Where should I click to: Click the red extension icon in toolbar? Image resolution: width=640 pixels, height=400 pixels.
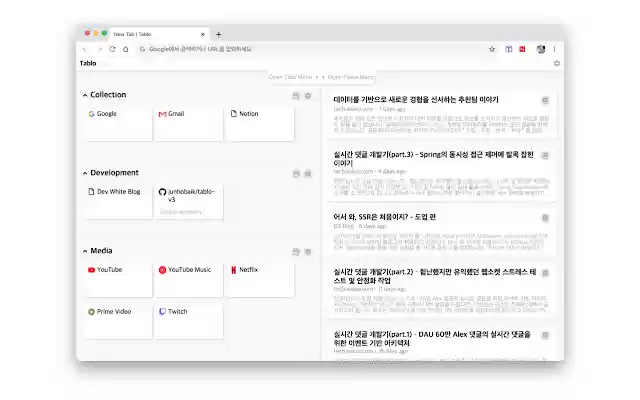click(522, 49)
